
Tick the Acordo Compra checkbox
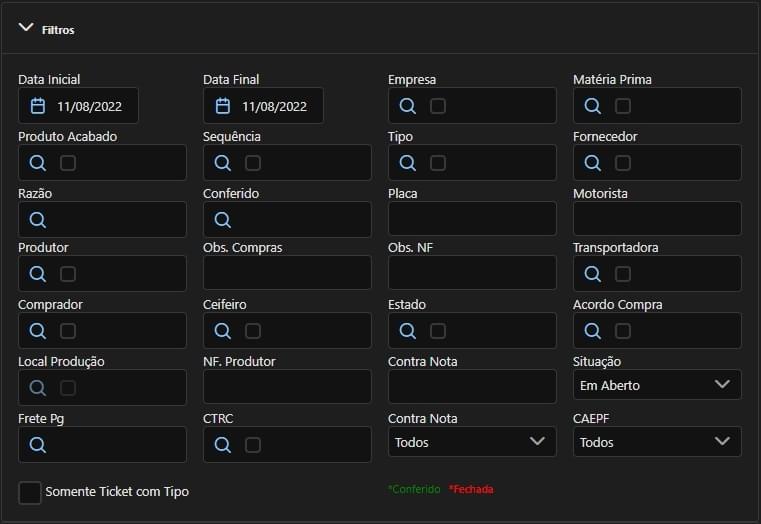[623, 331]
